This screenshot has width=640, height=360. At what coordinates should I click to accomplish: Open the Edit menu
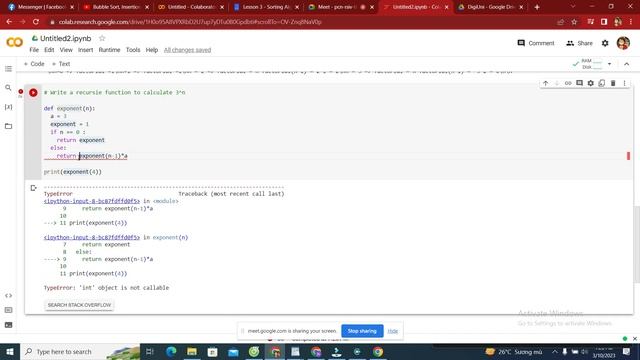coord(49,50)
